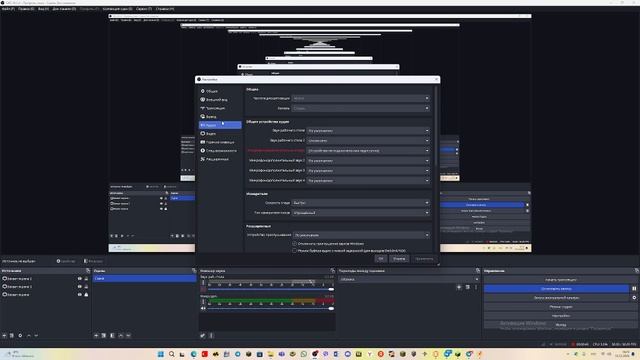Open the meter decay rate dropdown
Screen dimensions: 640x360
tap(361, 202)
